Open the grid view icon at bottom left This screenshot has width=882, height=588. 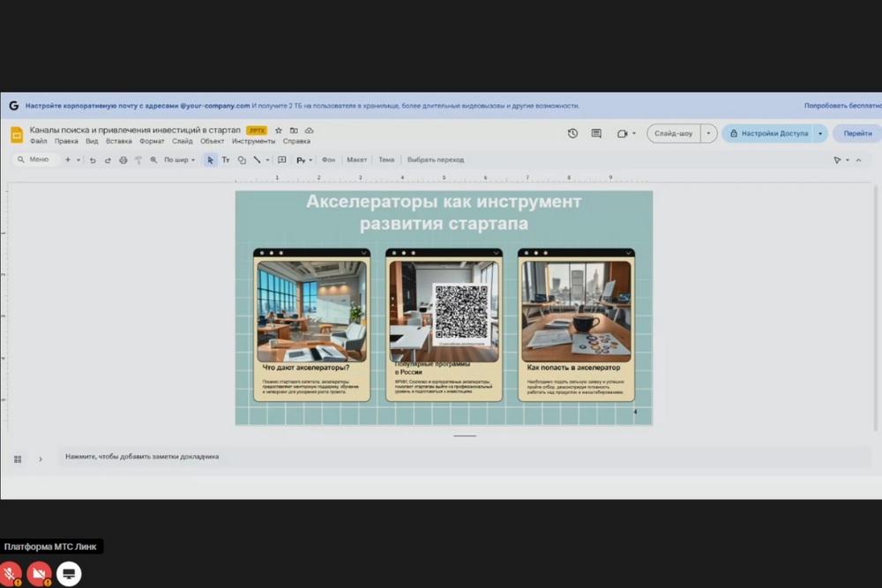[x=18, y=459]
